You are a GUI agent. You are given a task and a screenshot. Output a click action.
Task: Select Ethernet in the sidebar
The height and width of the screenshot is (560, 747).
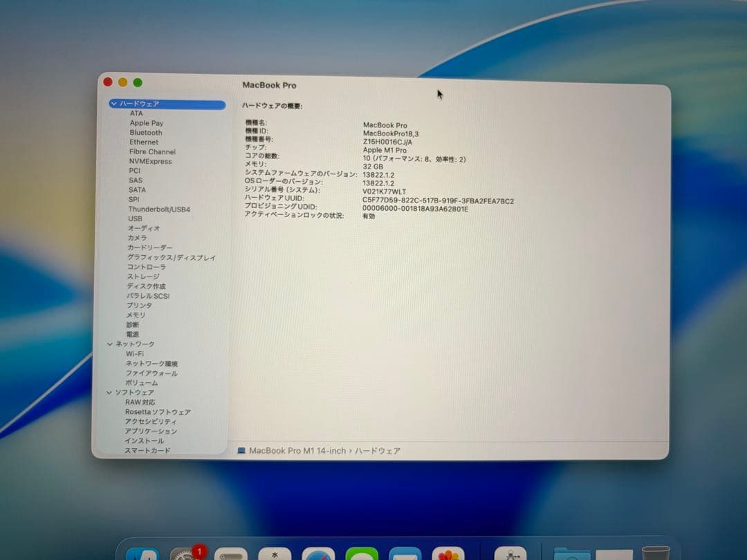[x=144, y=142]
